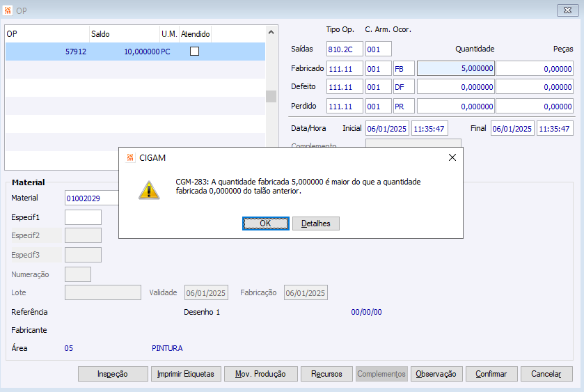
Task: Click the Validade date field
Action: point(206,292)
